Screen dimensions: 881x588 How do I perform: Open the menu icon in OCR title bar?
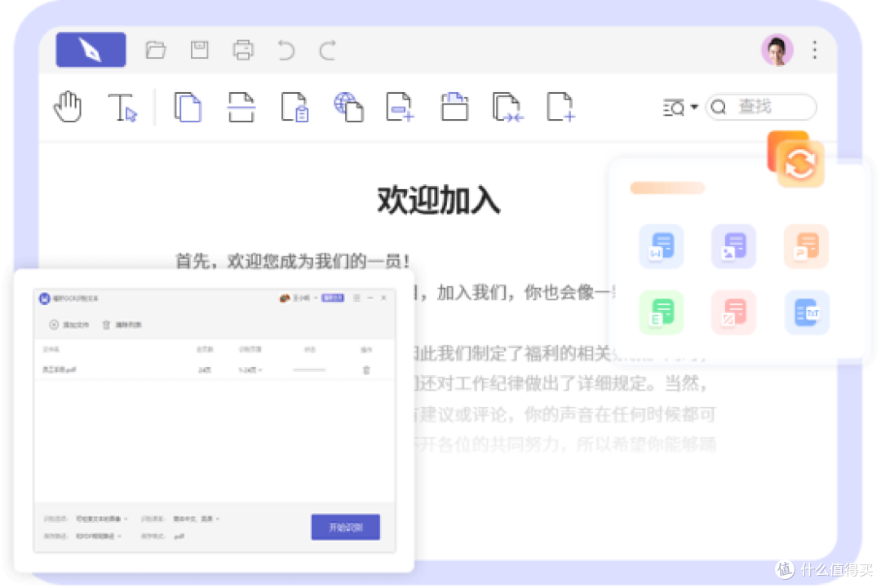356,298
